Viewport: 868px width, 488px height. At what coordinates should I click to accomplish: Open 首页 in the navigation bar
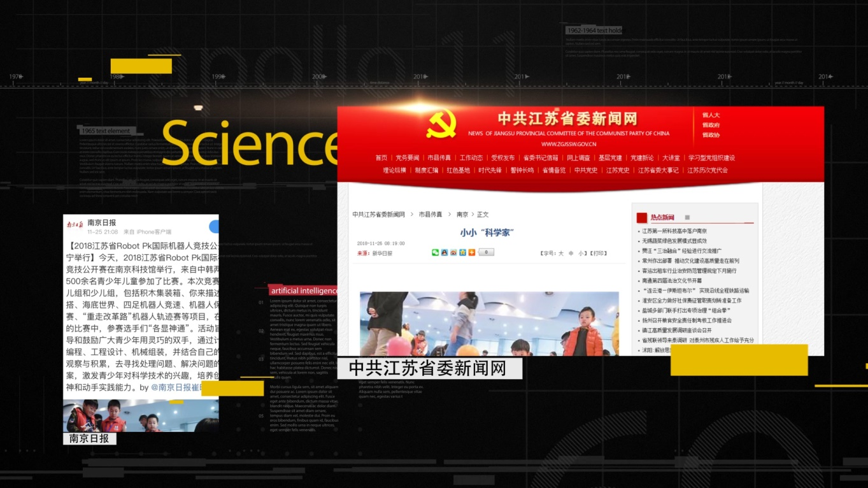click(381, 158)
